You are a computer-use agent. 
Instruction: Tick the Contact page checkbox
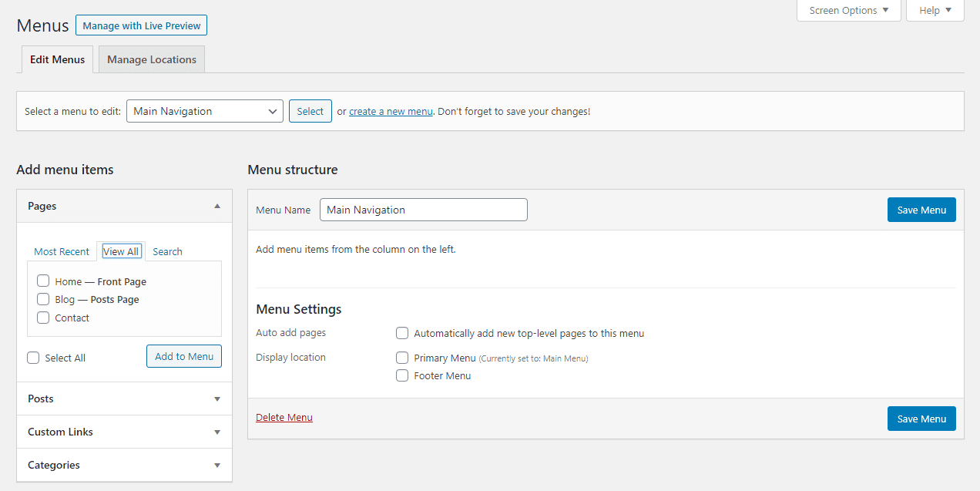click(43, 318)
